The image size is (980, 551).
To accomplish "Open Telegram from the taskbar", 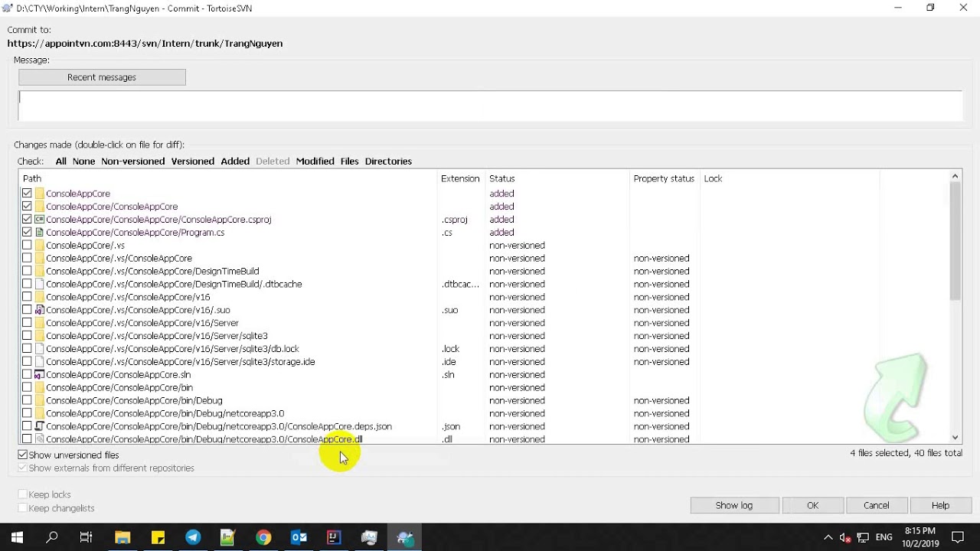I will pos(193,537).
